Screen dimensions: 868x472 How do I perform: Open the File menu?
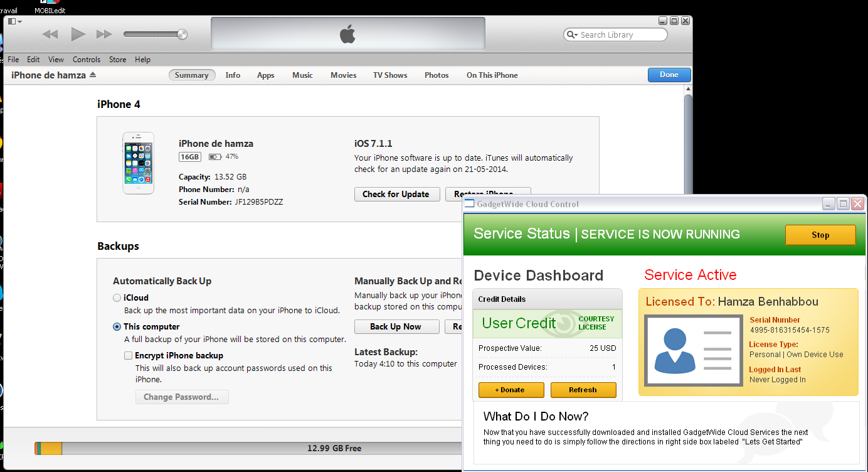pyautogui.click(x=13, y=60)
